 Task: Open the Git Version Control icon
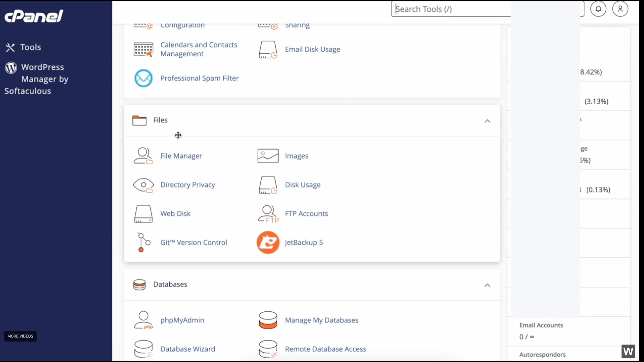pyautogui.click(x=143, y=242)
